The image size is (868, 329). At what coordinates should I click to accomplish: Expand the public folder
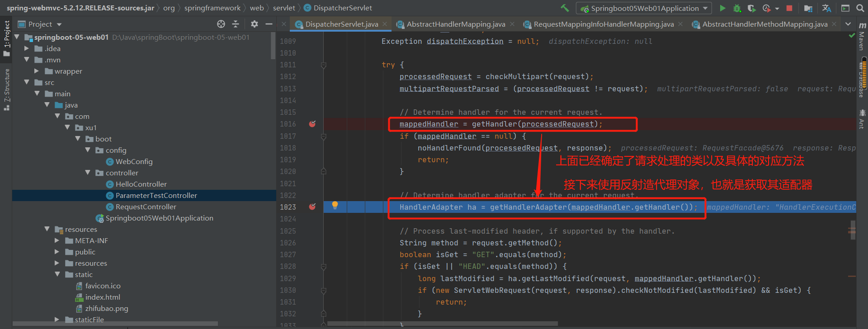click(x=57, y=252)
